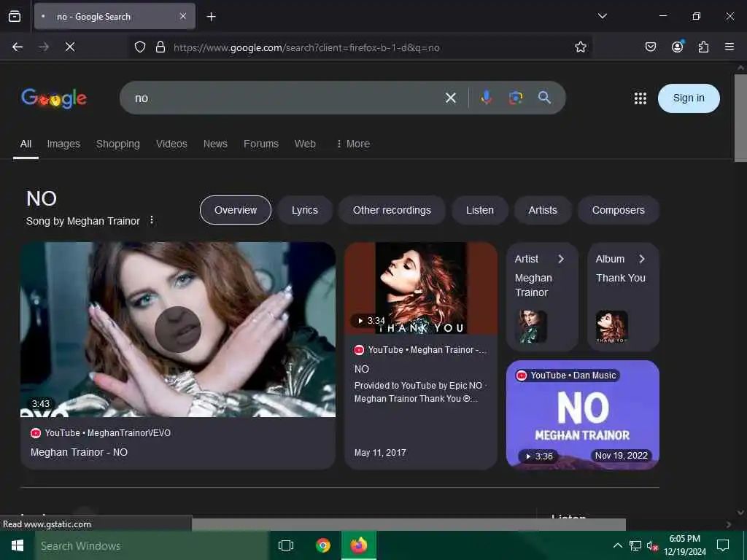Screen dimensions: 747x560
Task: Search by image with Lens icon
Action: coord(516,98)
